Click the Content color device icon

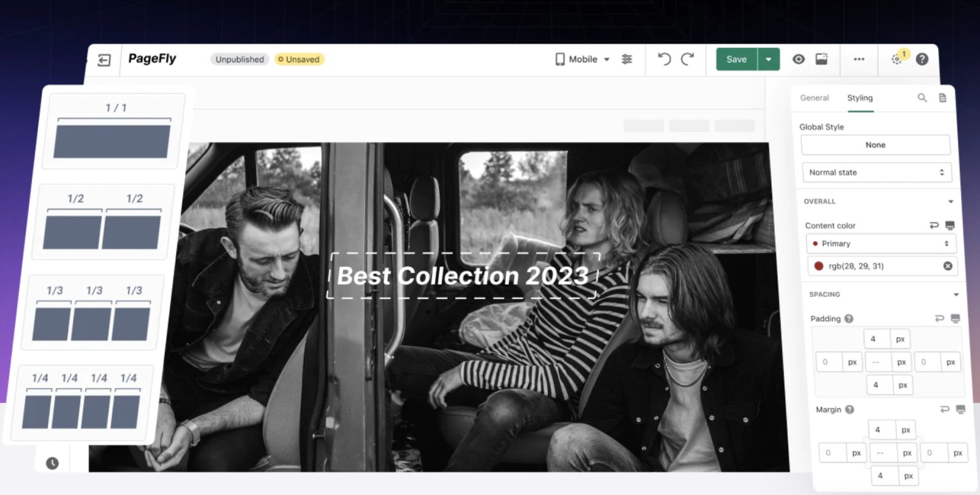pyautogui.click(x=950, y=225)
